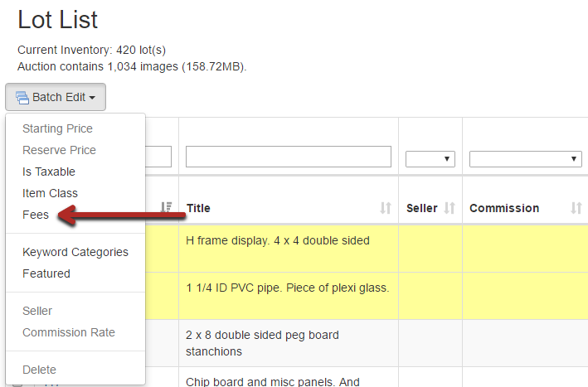
Task: Choose Is Taxable in the menu
Action: 49,172
